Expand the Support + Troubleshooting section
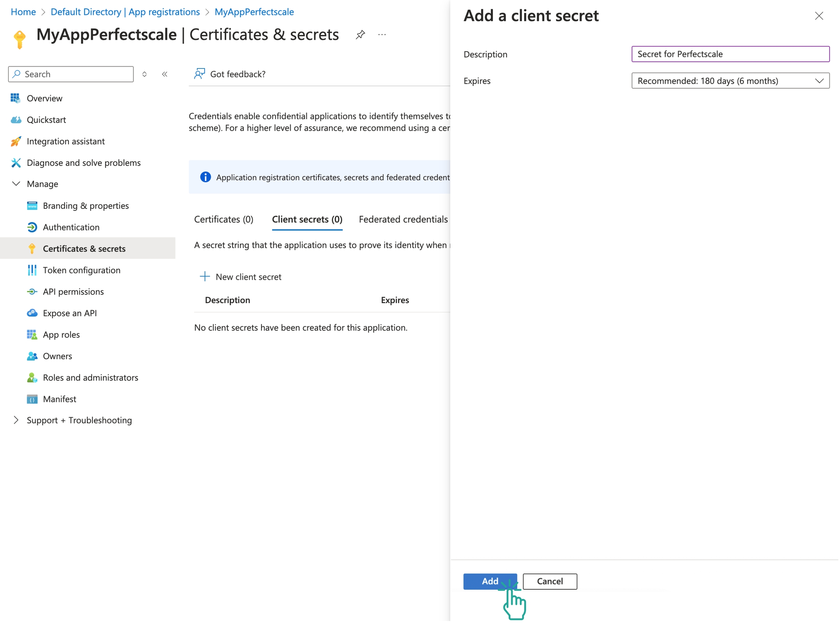This screenshot has height=623, width=840. [16, 420]
